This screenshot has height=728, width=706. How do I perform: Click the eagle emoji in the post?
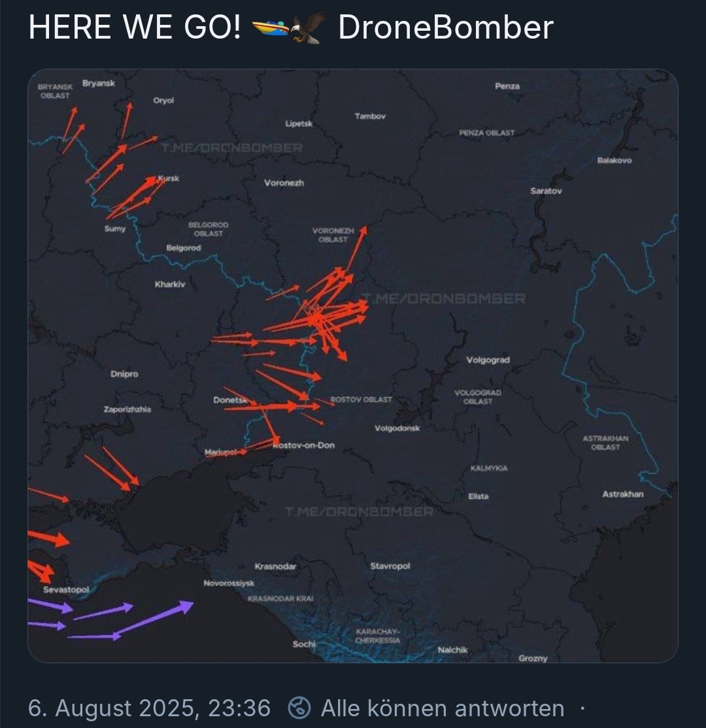tap(309, 28)
